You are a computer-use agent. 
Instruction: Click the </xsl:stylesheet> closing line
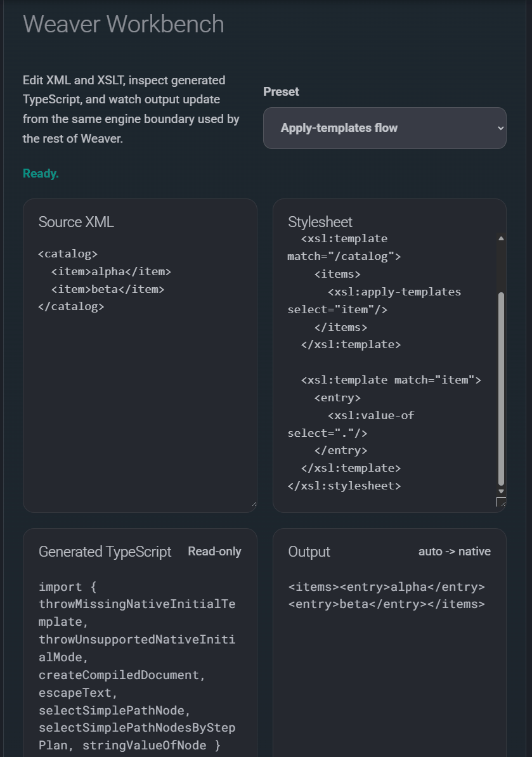pyautogui.click(x=344, y=486)
